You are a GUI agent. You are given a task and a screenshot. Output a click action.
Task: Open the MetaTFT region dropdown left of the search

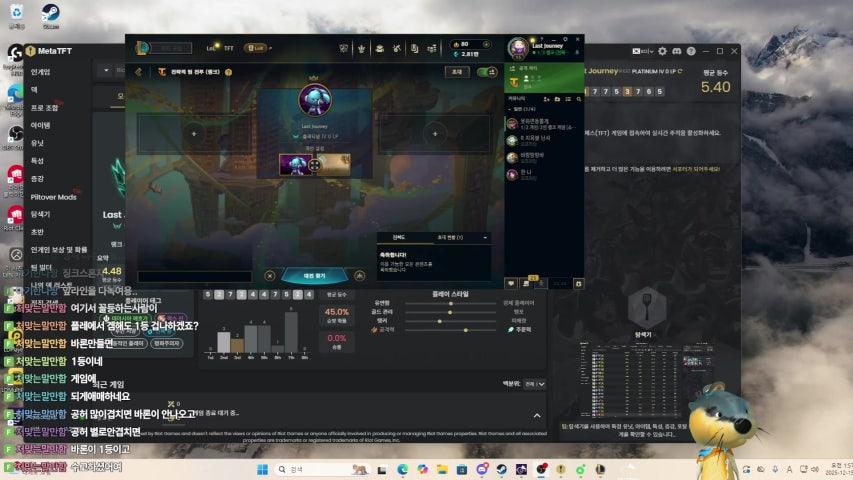(106, 70)
